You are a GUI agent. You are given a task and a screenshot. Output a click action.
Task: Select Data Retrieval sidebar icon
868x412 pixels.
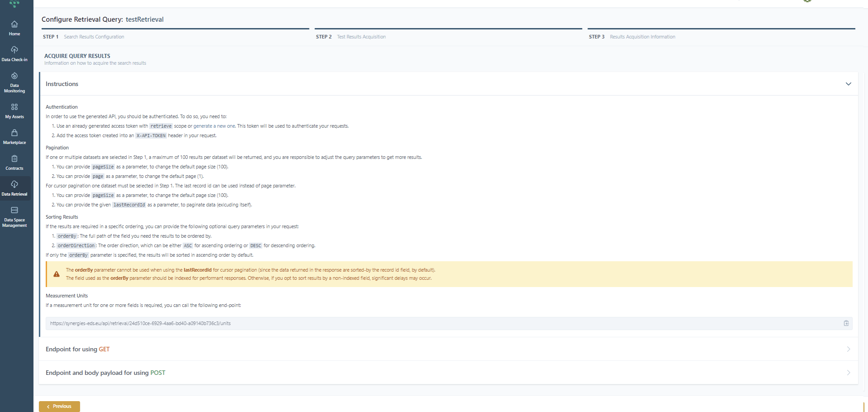click(x=14, y=188)
